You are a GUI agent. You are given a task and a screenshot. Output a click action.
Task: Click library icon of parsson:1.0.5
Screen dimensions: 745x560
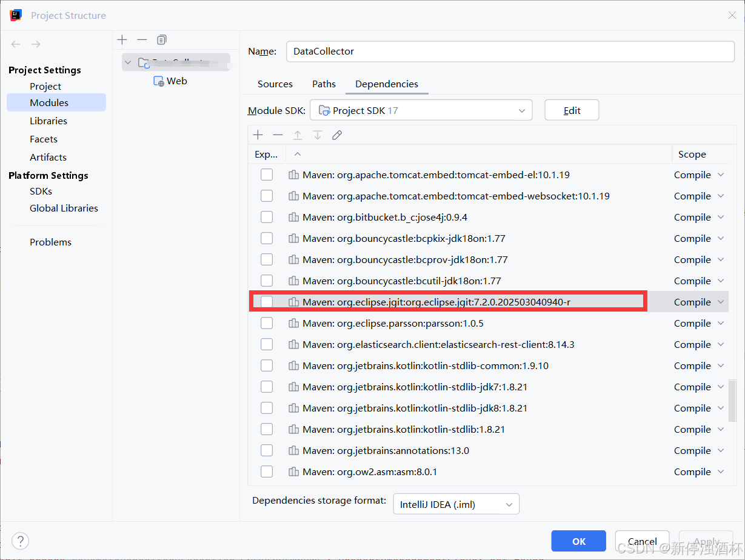tap(293, 323)
